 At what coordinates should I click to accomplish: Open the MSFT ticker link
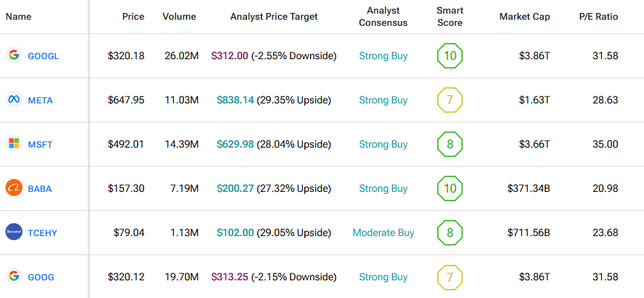(x=40, y=145)
